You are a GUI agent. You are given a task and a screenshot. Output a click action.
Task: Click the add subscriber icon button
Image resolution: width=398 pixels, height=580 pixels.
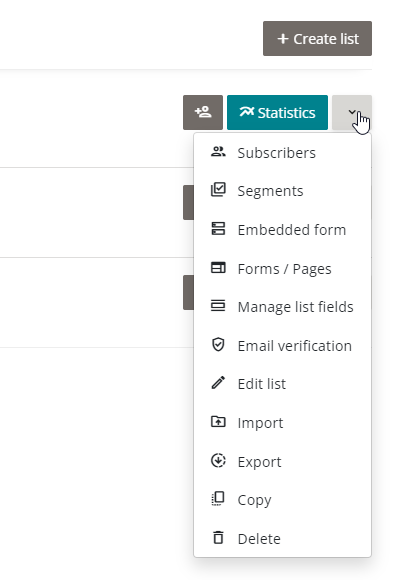203,112
